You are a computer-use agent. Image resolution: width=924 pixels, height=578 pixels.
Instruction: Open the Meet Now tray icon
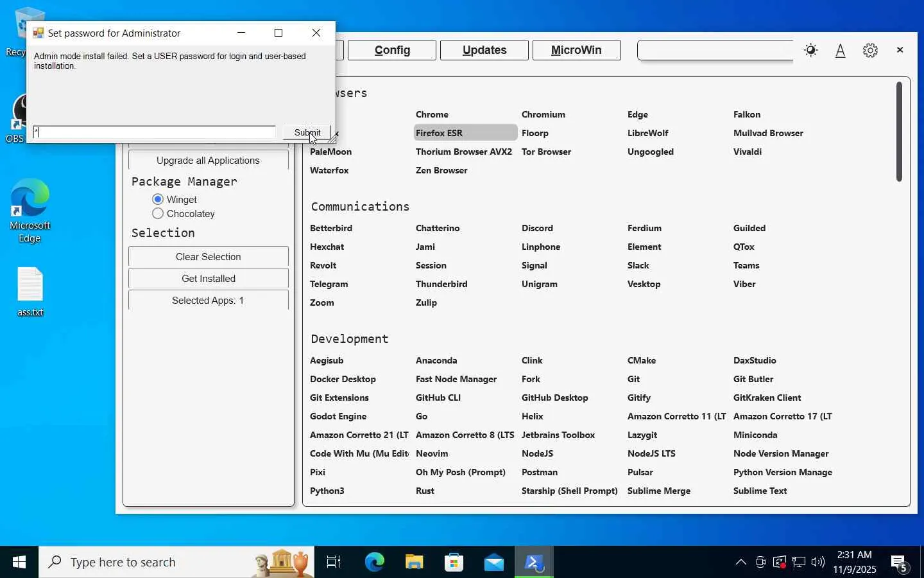[x=760, y=563]
